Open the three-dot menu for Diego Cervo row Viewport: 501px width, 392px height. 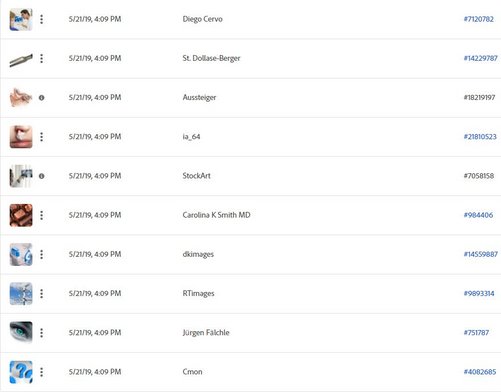click(x=42, y=19)
